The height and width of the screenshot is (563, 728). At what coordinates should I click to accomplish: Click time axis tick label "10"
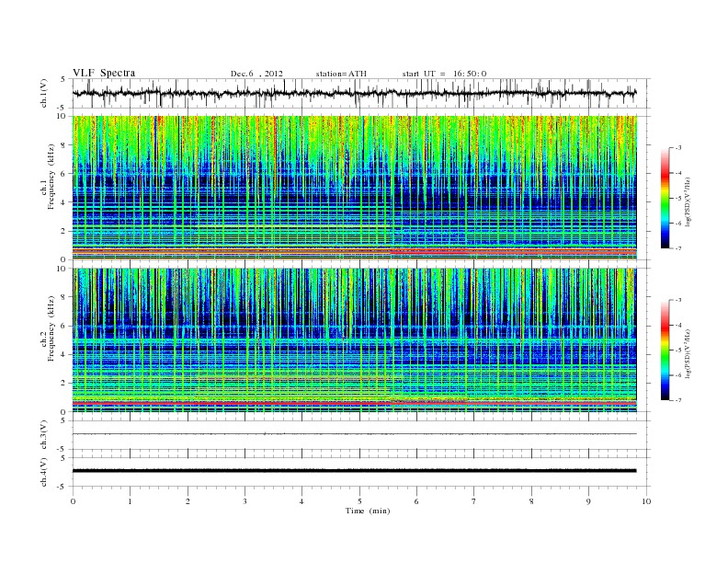coord(646,501)
